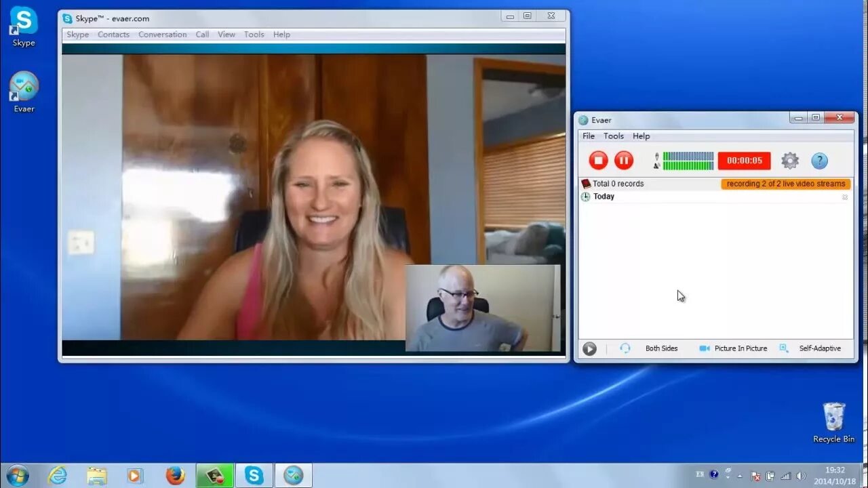Image resolution: width=868 pixels, height=488 pixels.
Task: Click the power plug icon in the tray
Action: coord(770,476)
